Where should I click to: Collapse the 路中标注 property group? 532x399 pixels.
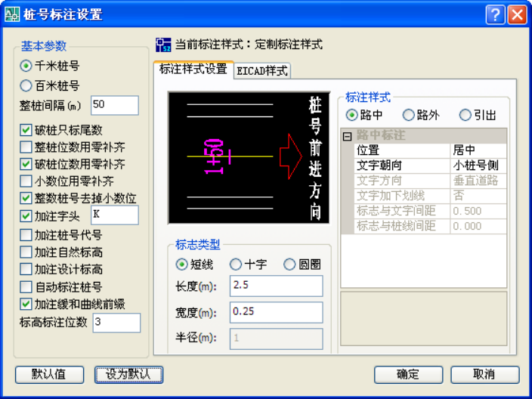point(348,136)
